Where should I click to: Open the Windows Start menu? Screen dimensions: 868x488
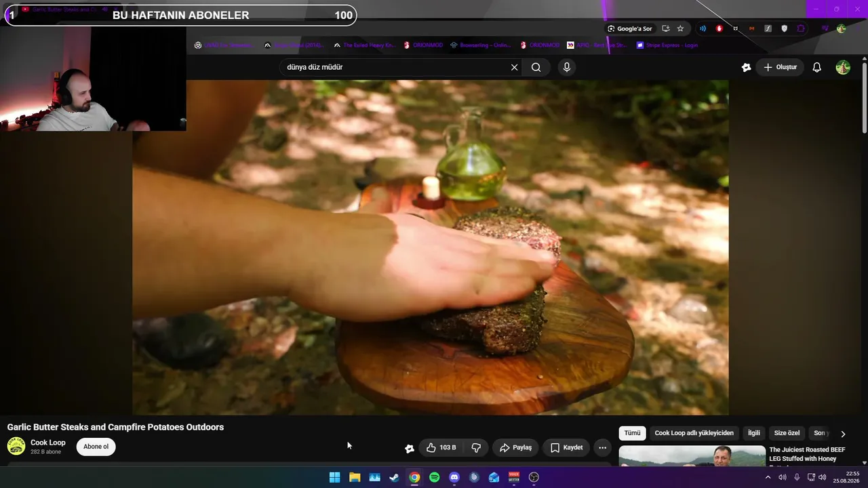(x=334, y=477)
